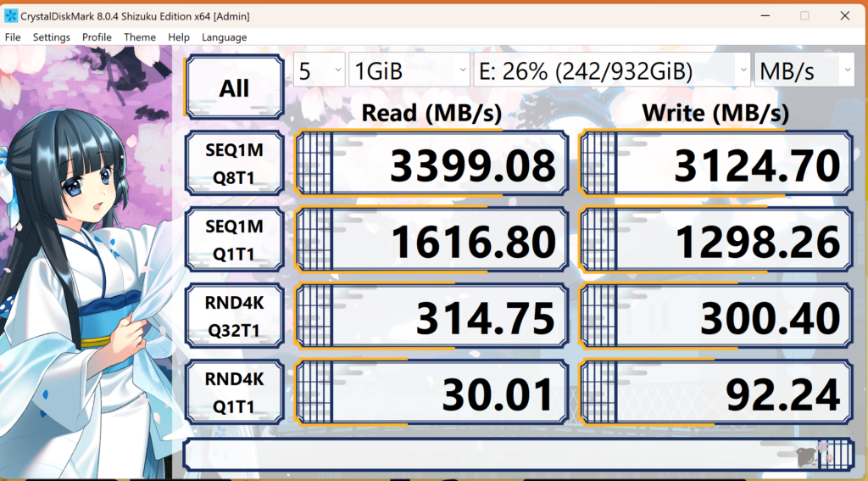The image size is (868, 481).
Task: Start the SEQ1M Q8T1 test
Action: [x=234, y=164]
